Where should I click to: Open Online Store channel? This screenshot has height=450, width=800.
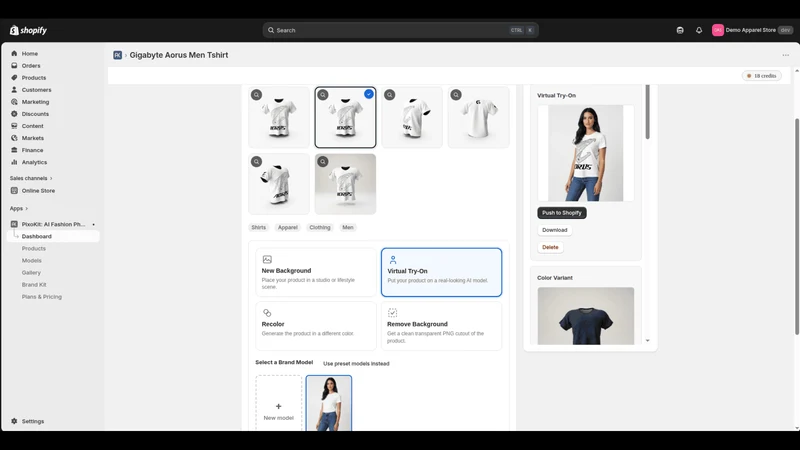coord(38,191)
